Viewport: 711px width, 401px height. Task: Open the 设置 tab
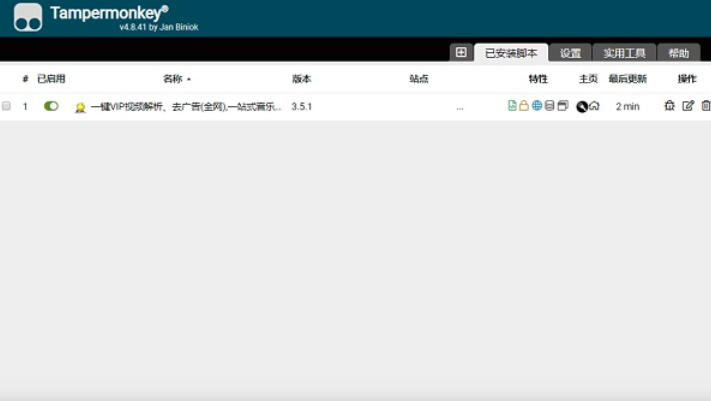(570, 53)
